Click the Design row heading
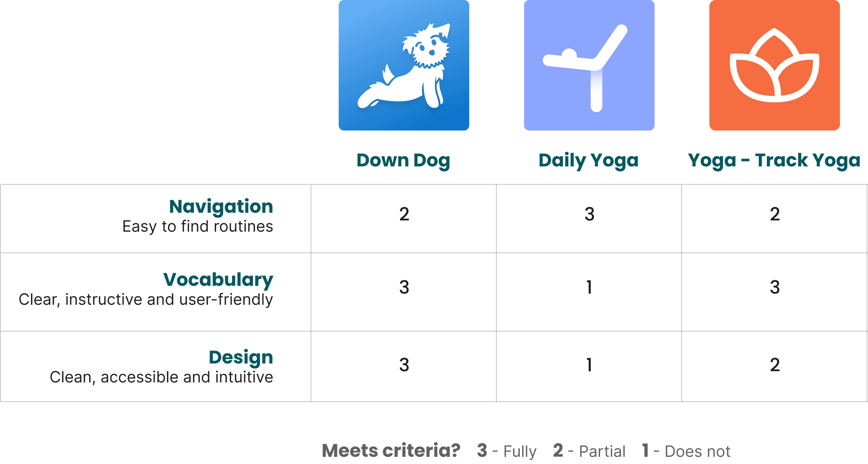Viewport: 868px width, 464px height. click(x=241, y=357)
